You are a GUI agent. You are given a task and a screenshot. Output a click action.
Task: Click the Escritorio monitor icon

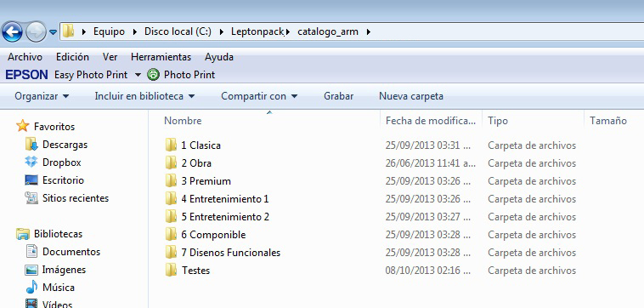tap(31, 180)
